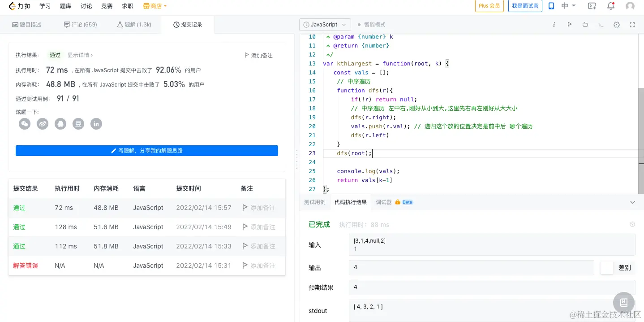
Task: Go to the 讨论 section
Action: [86, 6]
